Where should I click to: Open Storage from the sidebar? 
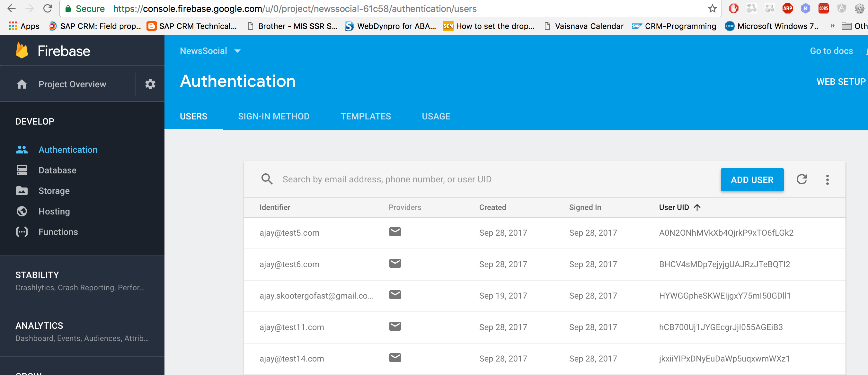54,191
